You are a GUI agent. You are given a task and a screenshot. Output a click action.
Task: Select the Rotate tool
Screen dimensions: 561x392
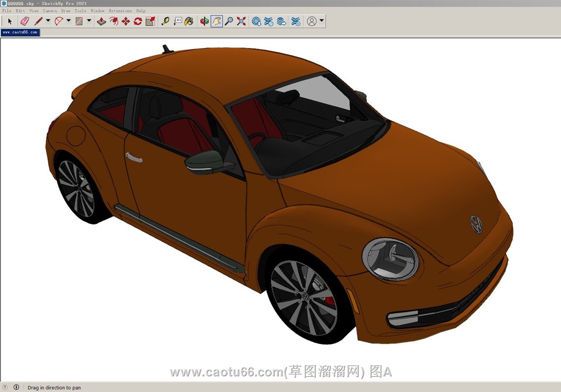pyautogui.click(x=138, y=21)
